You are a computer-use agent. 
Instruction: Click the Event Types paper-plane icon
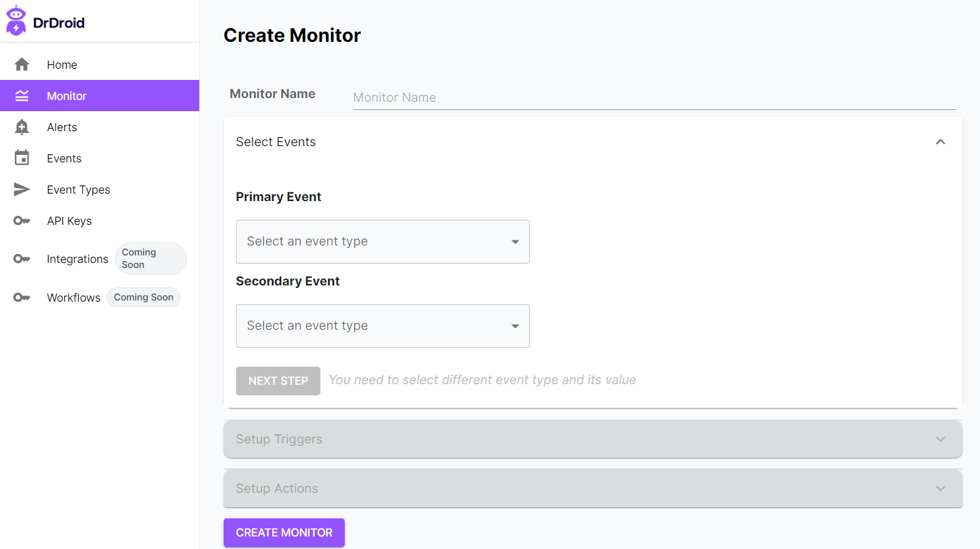22,189
